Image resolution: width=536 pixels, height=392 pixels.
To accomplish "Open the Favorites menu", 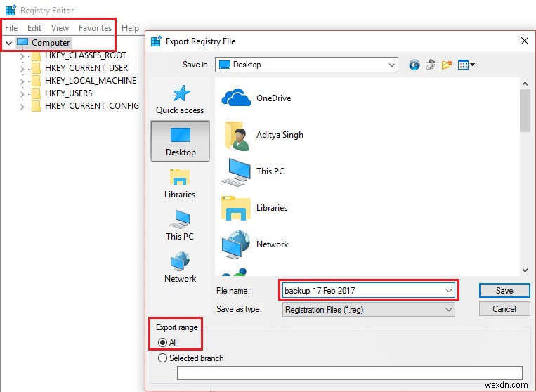I will point(95,27).
